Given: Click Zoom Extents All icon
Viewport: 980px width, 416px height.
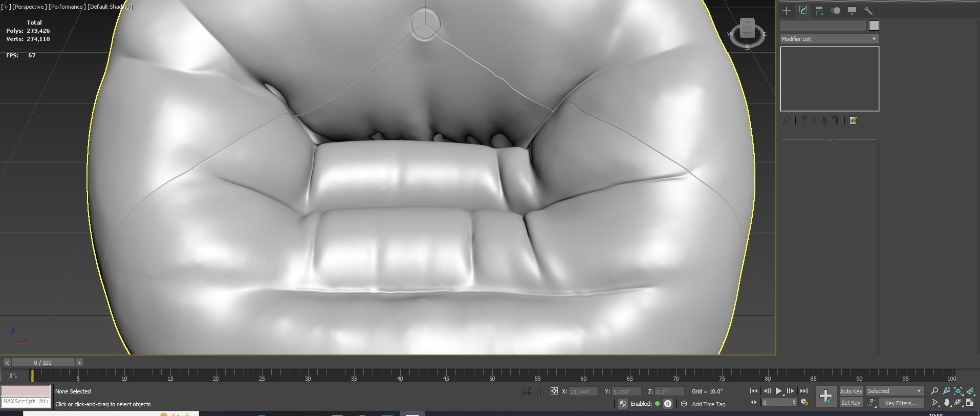Looking at the screenshot, I should [x=970, y=391].
